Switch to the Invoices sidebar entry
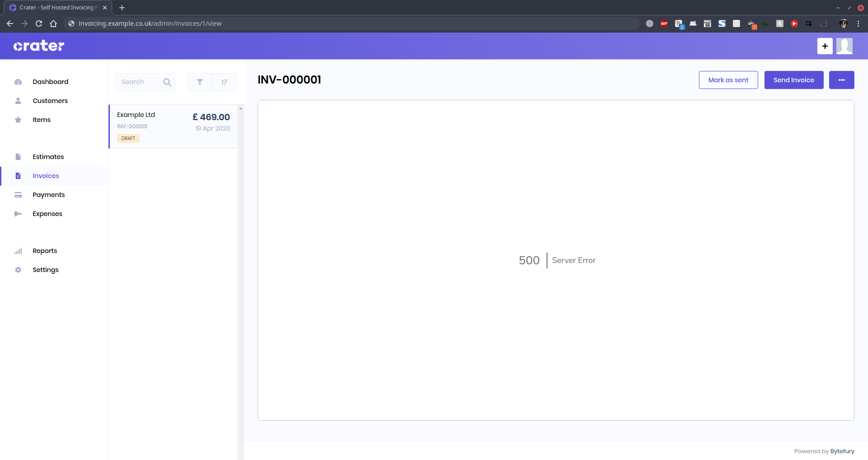The height and width of the screenshot is (460, 868). 46,176
